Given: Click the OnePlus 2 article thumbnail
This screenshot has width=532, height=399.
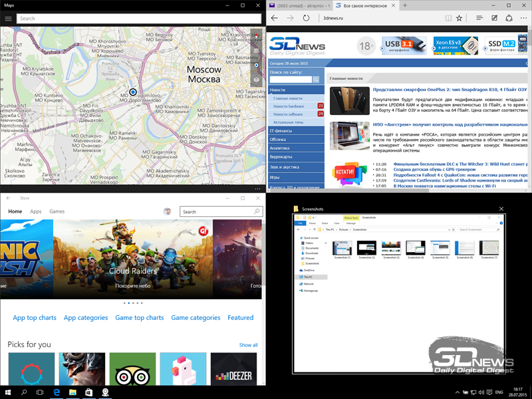Looking at the screenshot, I should point(350,101).
